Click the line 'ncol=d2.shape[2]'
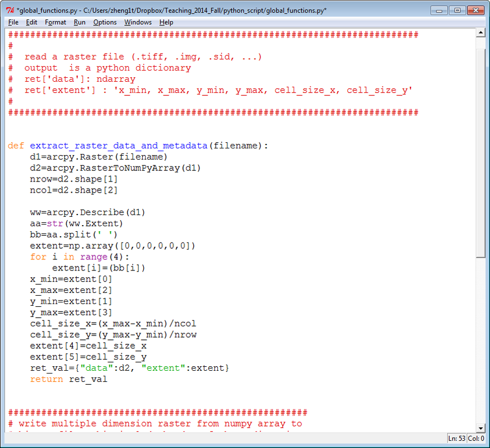 [x=74, y=190]
